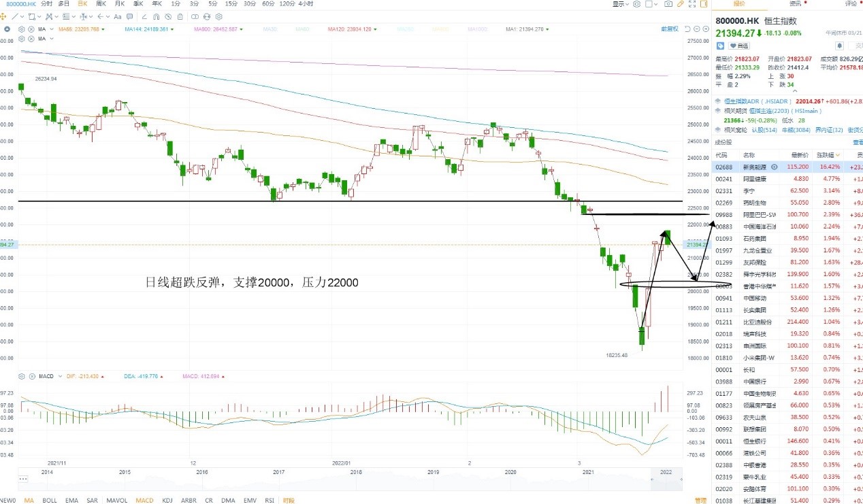Open the 资讯 tab

coord(795,4)
